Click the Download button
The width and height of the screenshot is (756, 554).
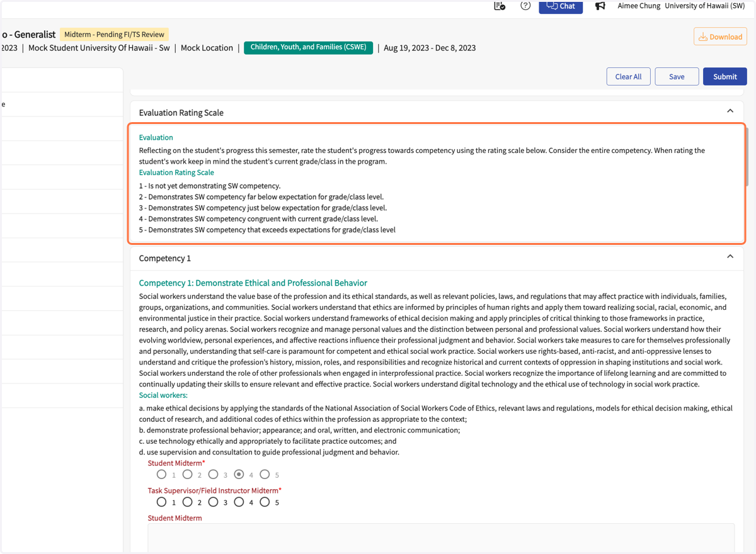(720, 37)
